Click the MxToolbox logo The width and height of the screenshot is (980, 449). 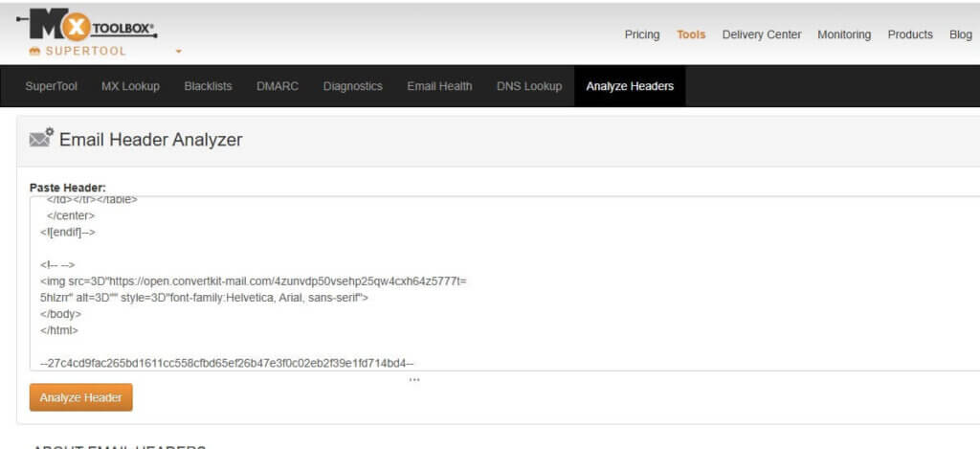[87, 26]
